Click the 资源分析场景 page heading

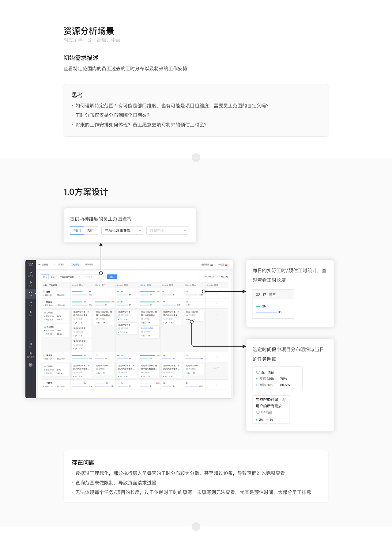pos(89,31)
